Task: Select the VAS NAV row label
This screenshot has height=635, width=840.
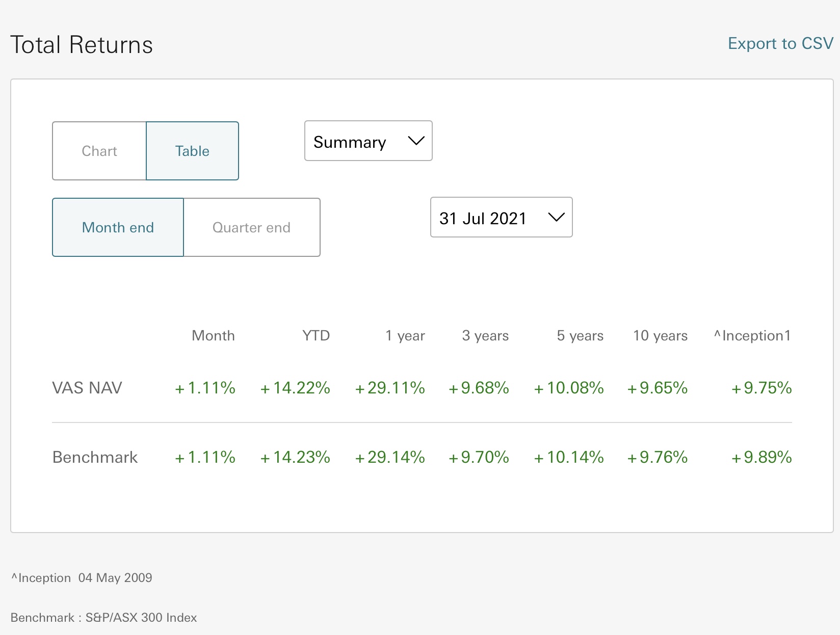Action: (x=87, y=388)
